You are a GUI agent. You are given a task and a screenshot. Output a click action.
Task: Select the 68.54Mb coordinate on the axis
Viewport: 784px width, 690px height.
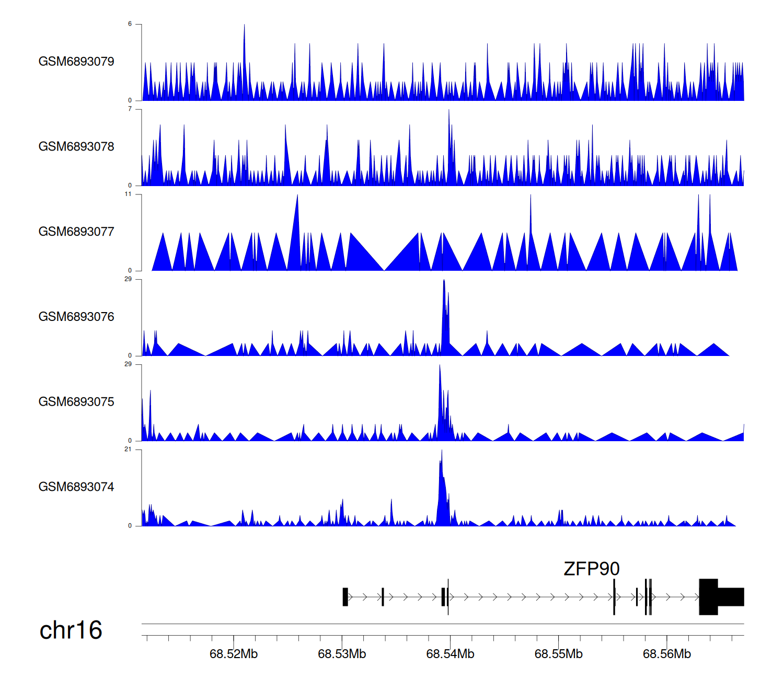tap(450, 654)
